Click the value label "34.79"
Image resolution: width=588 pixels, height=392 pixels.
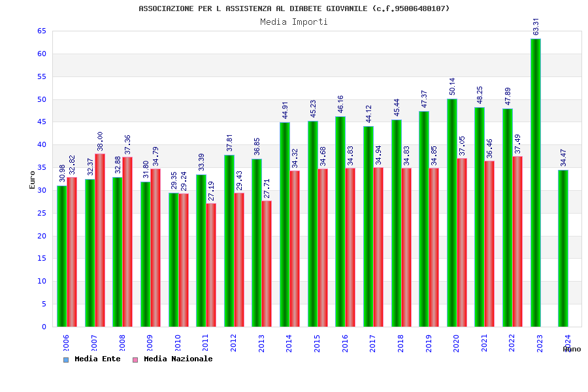(155, 156)
